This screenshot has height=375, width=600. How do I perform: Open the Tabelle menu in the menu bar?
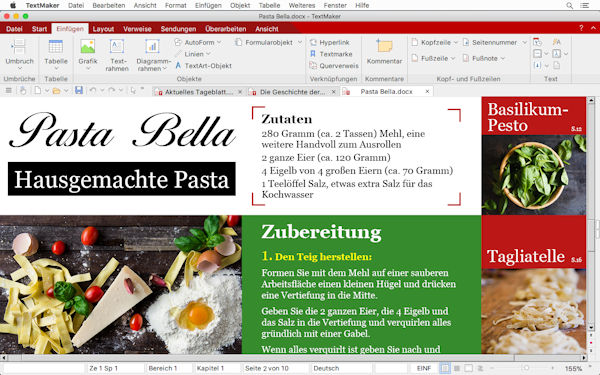coord(269,5)
